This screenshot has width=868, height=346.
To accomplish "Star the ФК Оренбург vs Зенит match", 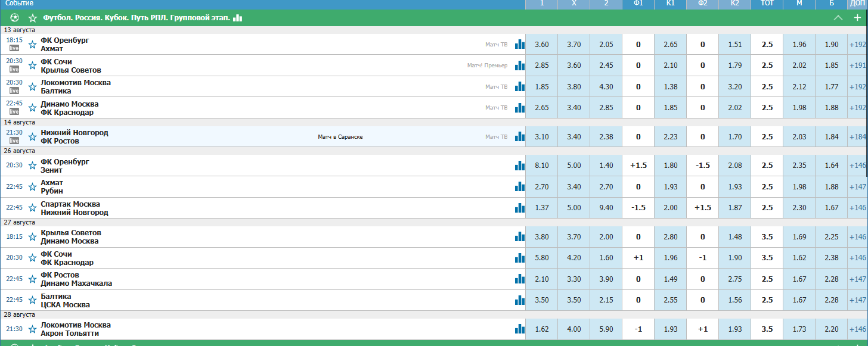I will point(32,166).
